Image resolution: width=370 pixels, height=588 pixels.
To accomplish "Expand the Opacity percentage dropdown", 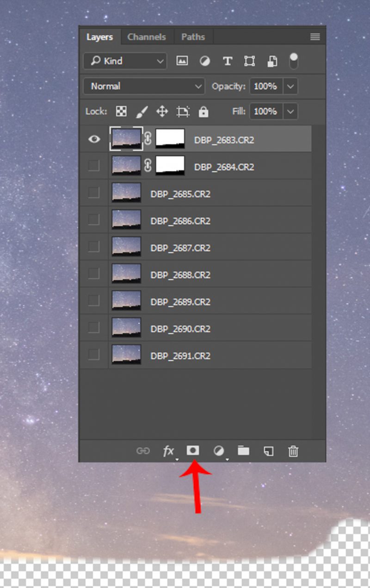I will click(290, 86).
